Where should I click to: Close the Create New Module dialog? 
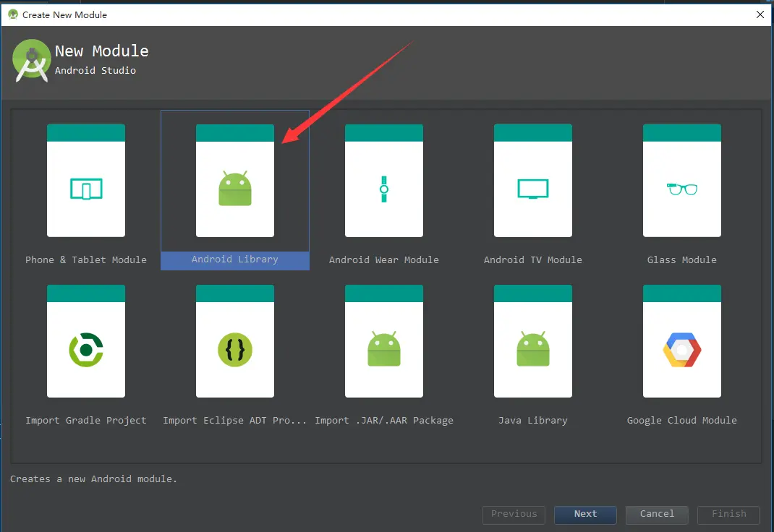tap(760, 14)
